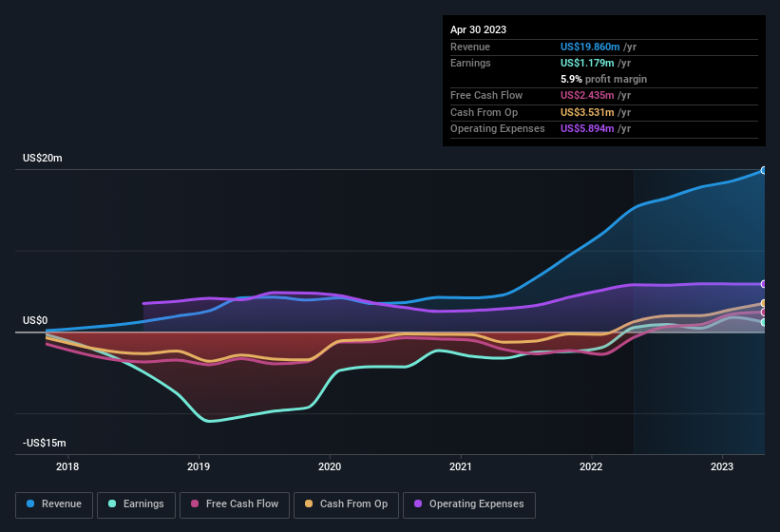Click the US$20m y-axis label
The width and height of the screenshot is (780, 532).
pos(42,158)
